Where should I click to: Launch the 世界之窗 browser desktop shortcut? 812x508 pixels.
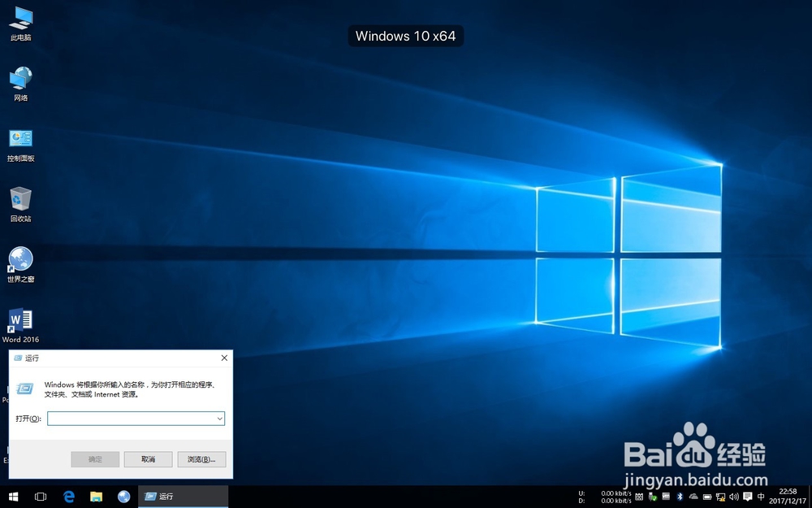pyautogui.click(x=21, y=265)
